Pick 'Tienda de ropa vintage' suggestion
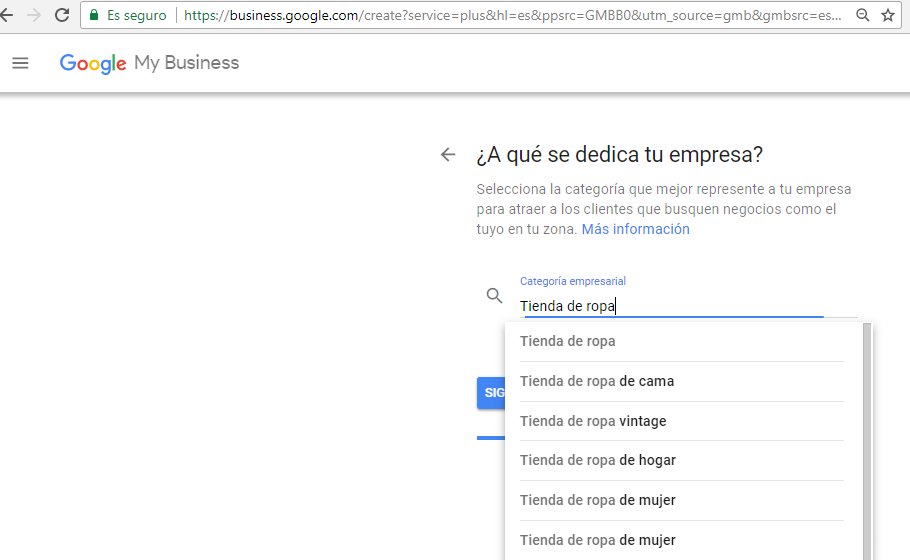This screenshot has height=560, width=910. [x=592, y=421]
